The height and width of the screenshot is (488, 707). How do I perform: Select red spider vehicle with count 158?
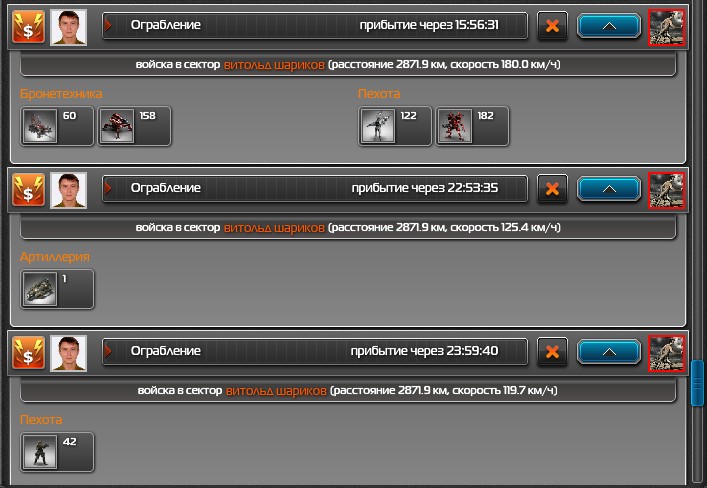click(134, 126)
